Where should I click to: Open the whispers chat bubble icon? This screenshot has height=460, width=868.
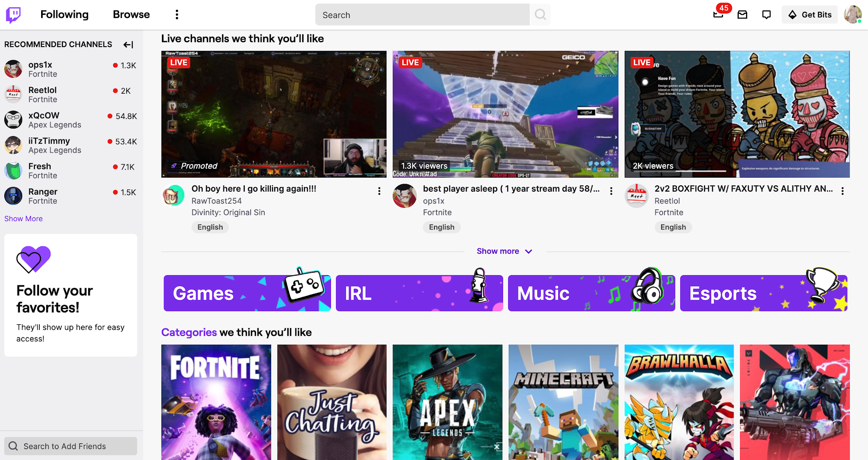[766, 15]
